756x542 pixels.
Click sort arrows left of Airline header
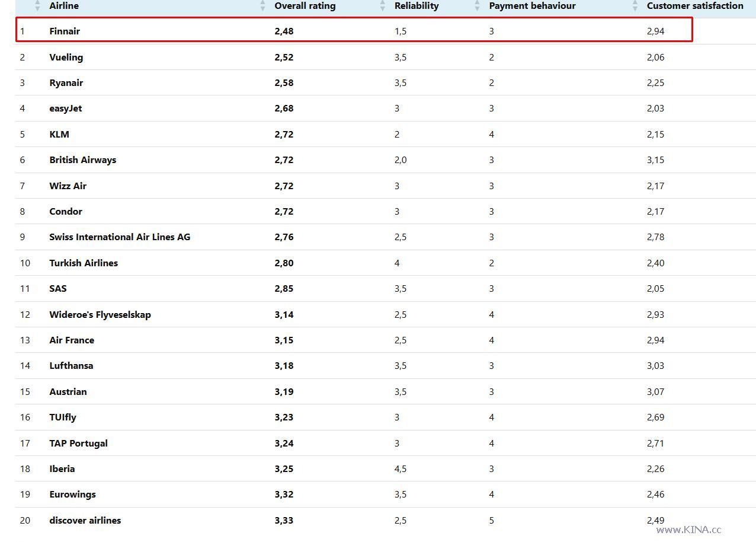click(38, 6)
